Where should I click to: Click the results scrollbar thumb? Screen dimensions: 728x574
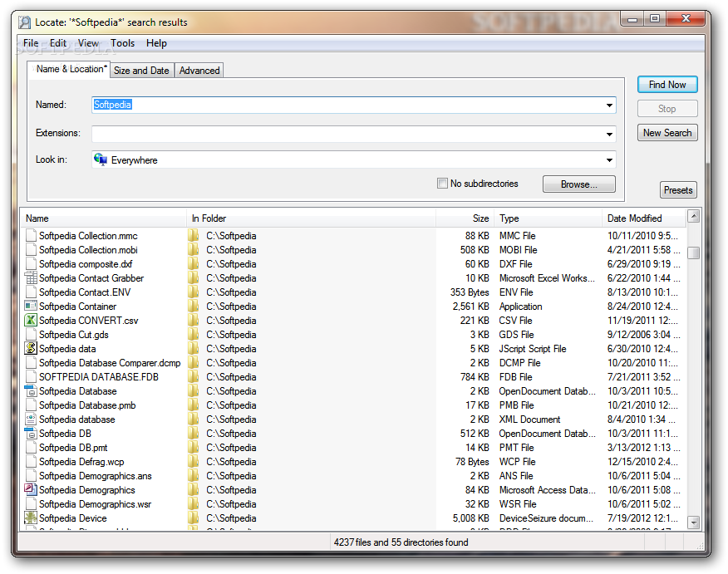point(694,253)
